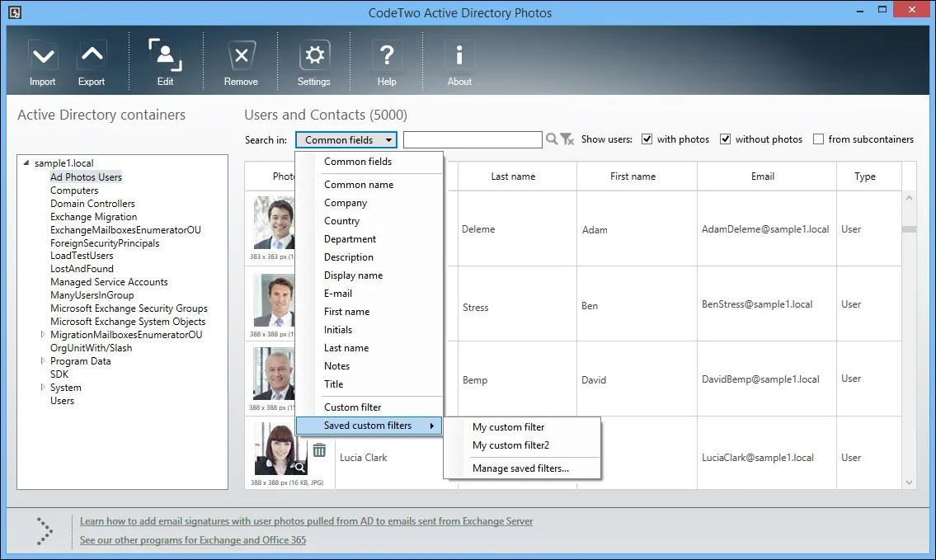Screen dimensions: 936x560
Task: Expand the Program Data container
Action: click(x=42, y=360)
